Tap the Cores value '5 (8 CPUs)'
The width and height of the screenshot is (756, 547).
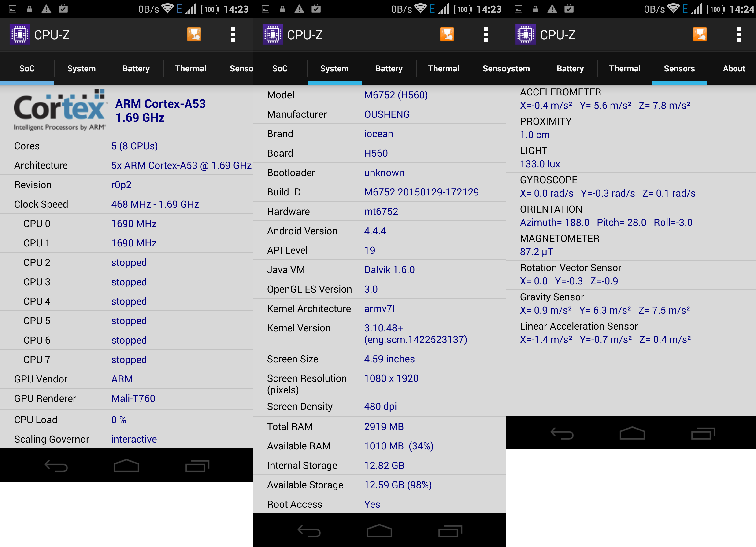pyautogui.click(x=134, y=146)
